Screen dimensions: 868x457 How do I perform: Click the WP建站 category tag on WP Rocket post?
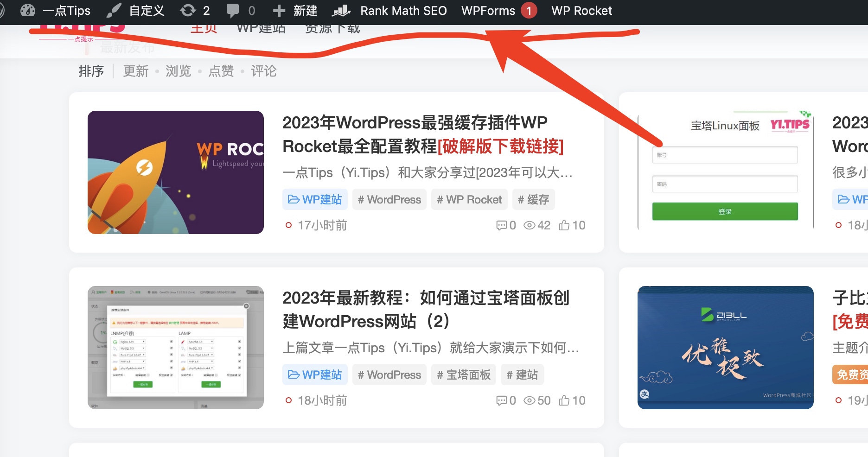point(315,200)
